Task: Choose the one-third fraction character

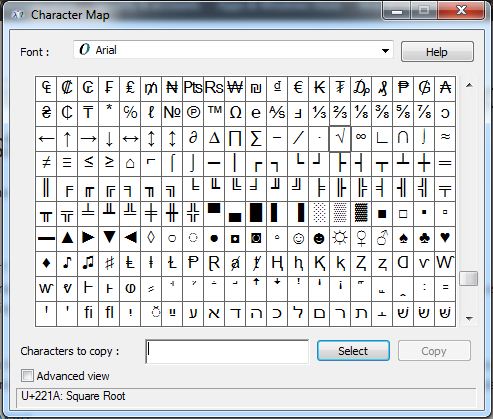Action: pyautogui.click(x=319, y=113)
